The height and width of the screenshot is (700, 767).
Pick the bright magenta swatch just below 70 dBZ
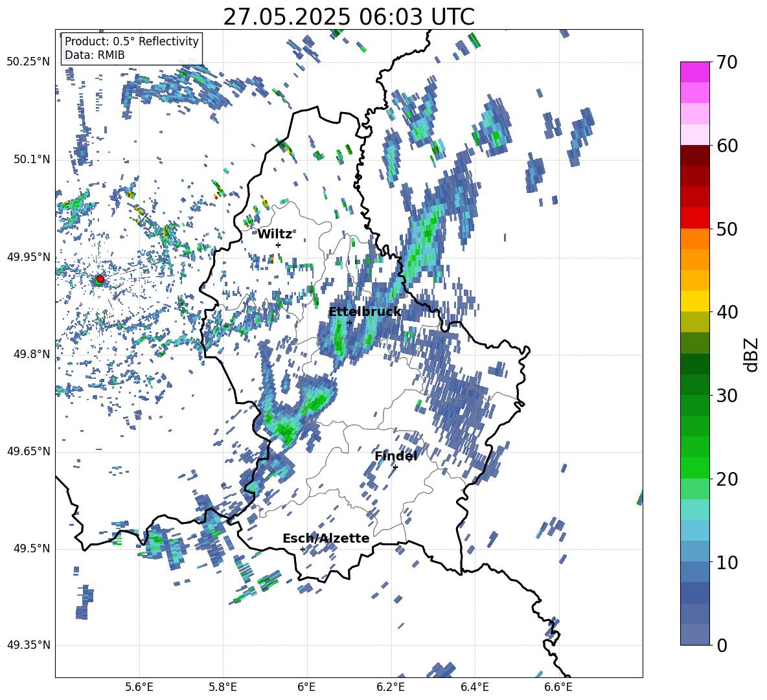[x=694, y=72]
